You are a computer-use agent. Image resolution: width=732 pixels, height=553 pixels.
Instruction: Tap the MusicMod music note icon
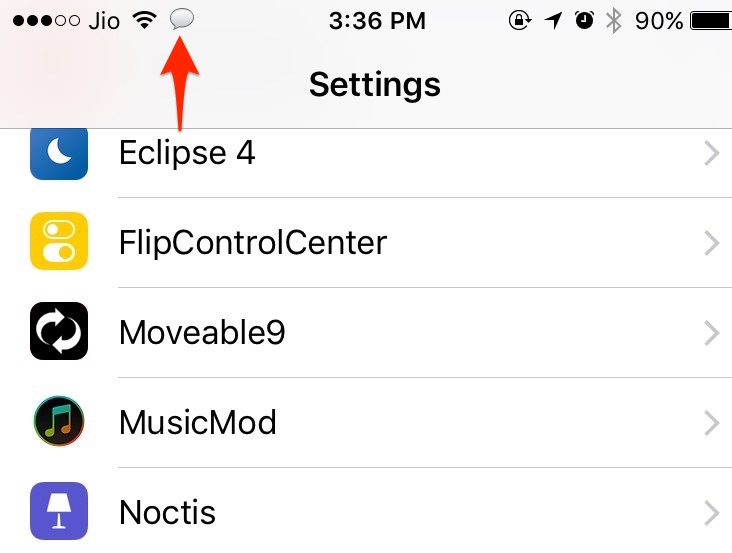[59, 422]
